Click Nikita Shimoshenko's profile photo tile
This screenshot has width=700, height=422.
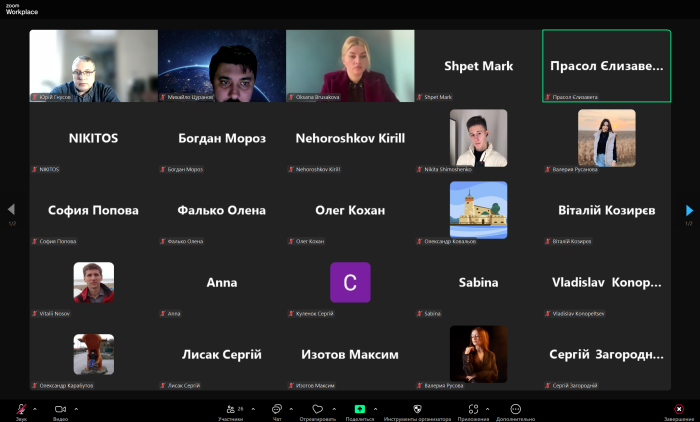[x=478, y=138]
